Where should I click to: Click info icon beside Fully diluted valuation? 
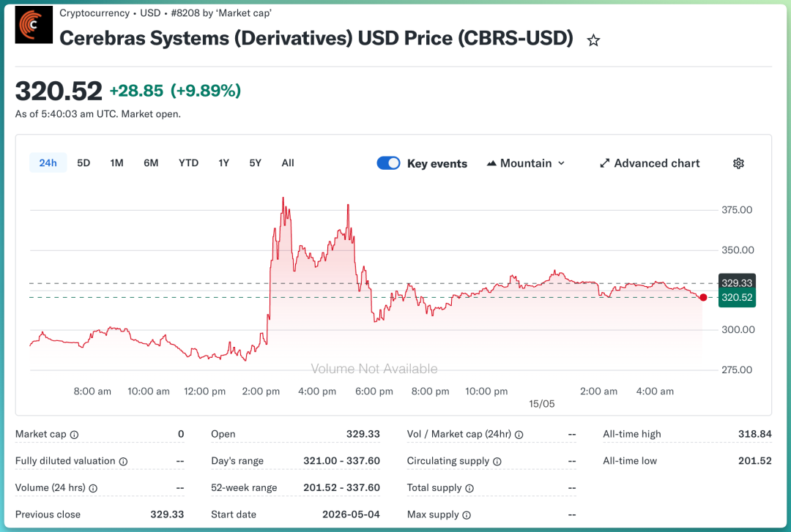pos(123,462)
